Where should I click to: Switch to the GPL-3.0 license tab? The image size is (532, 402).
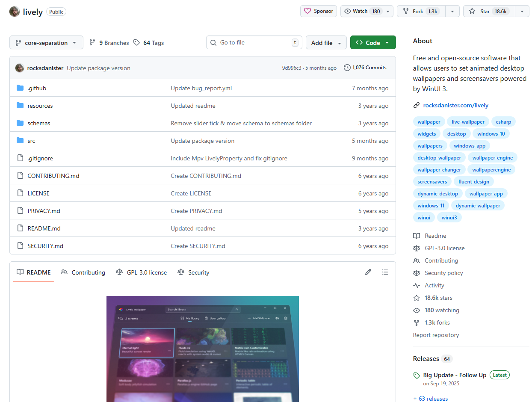[x=142, y=272]
